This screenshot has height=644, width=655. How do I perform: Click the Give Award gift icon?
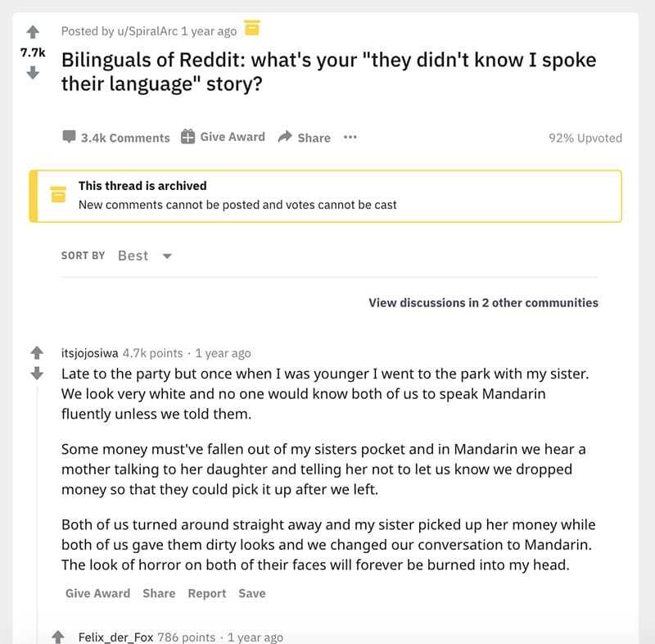click(x=187, y=136)
